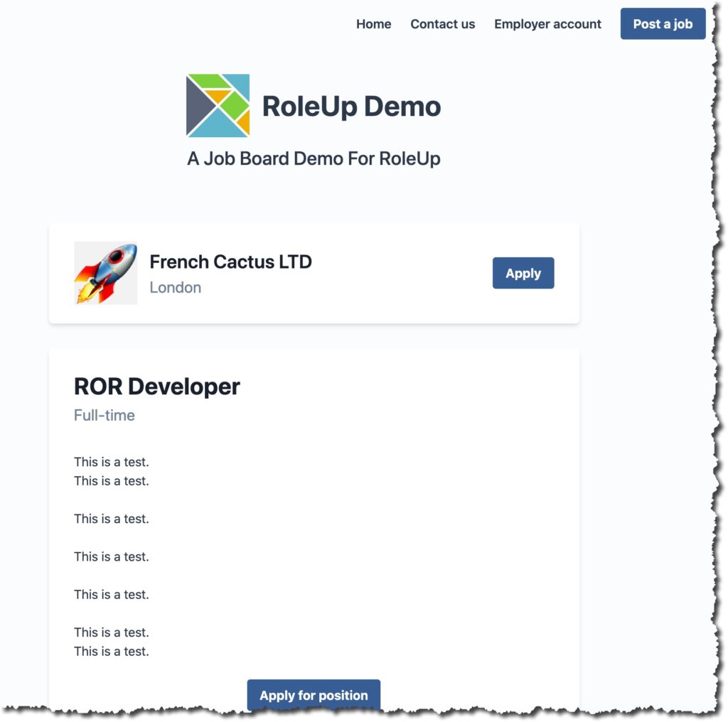Click the Apply button for French Cactus LTD
The image size is (728, 722).
click(x=523, y=274)
